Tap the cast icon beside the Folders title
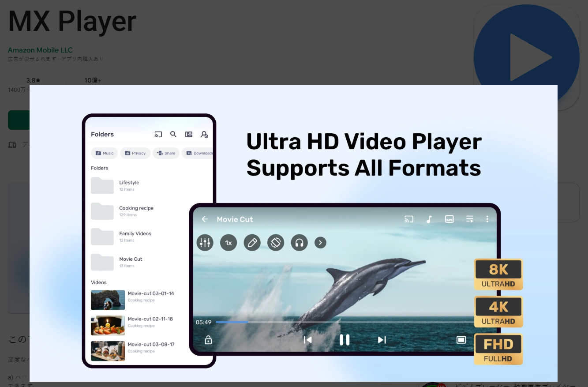The height and width of the screenshot is (387, 588). pos(158,135)
